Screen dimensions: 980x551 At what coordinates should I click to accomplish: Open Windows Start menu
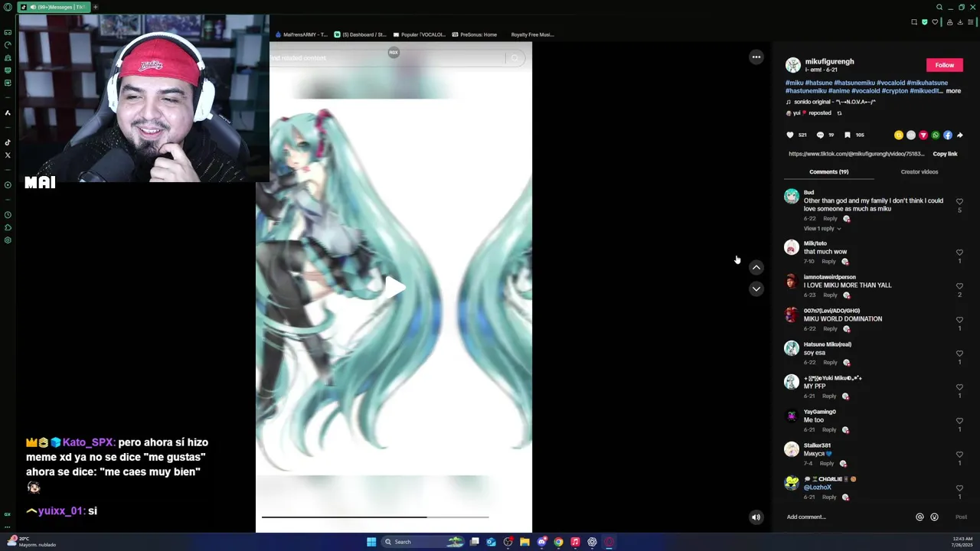371,542
